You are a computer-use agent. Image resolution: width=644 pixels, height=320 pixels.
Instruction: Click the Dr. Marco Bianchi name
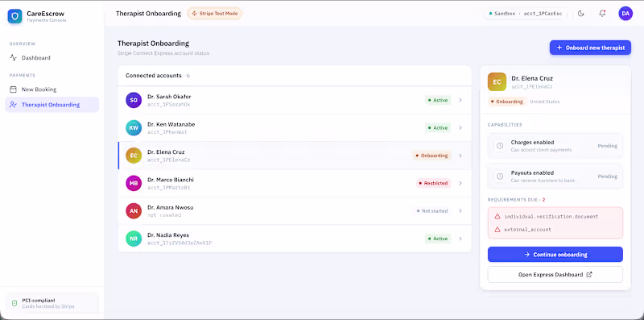(171, 180)
